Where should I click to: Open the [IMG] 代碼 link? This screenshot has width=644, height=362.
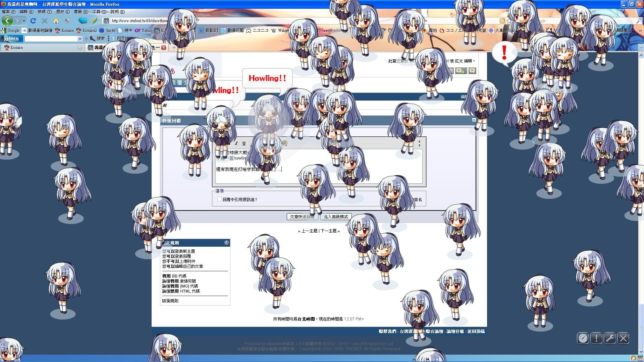point(189,286)
